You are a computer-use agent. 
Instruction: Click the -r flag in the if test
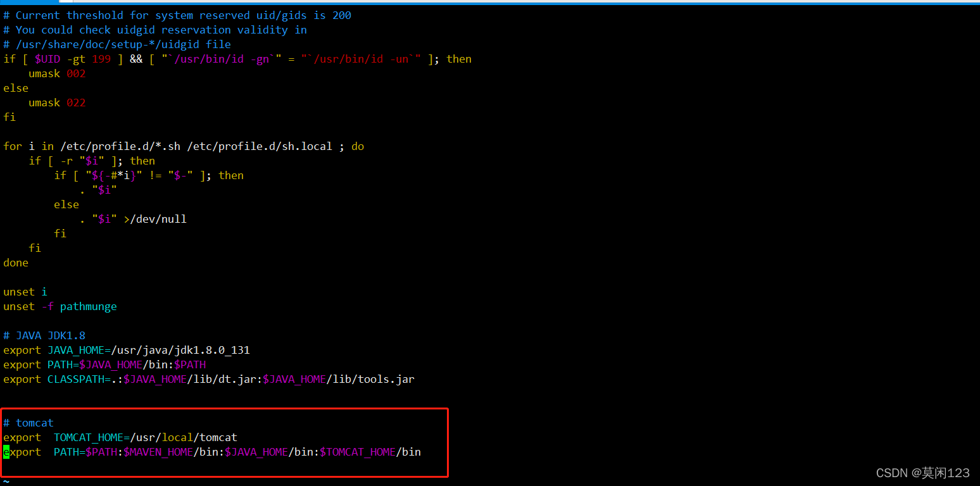click(66, 161)
